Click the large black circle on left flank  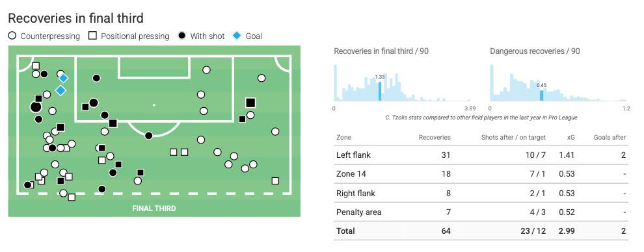[x=36, y=107]
